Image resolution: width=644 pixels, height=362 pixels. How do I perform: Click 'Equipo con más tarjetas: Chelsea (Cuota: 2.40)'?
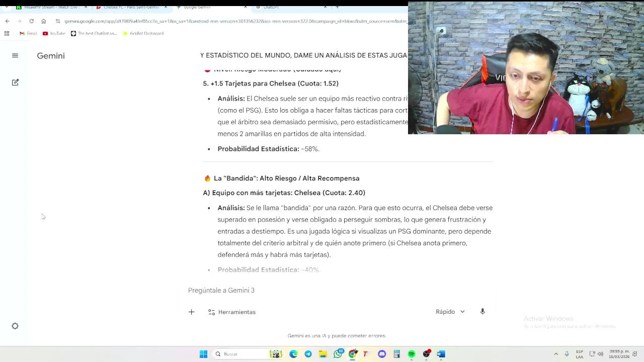click(x=284, y=193)
